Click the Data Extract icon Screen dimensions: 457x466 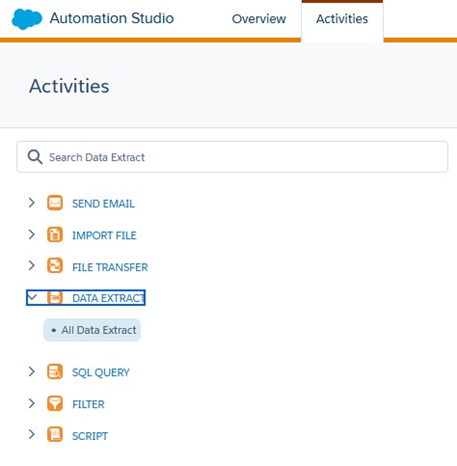point(55,298)
